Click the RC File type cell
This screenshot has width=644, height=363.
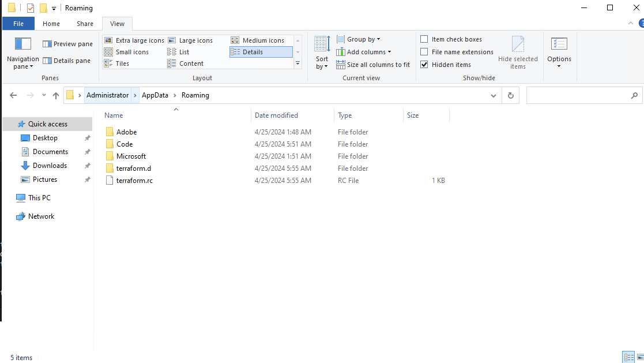click(x=348, y=181)
